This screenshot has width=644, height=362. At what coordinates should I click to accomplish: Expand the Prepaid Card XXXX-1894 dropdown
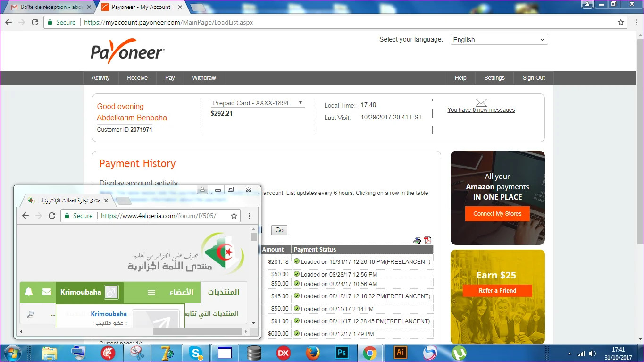click(258, 103)
